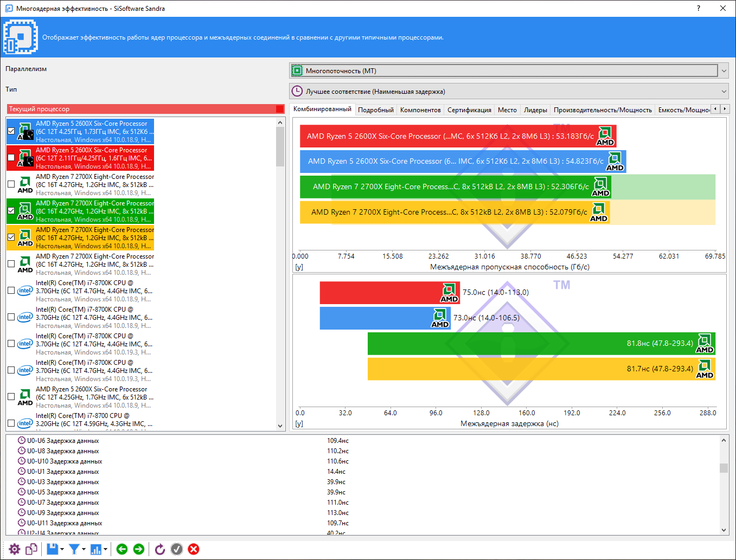Click the blue funnel filter icon
The height and width of the screenshot is (560, 736).
(74, 549)
